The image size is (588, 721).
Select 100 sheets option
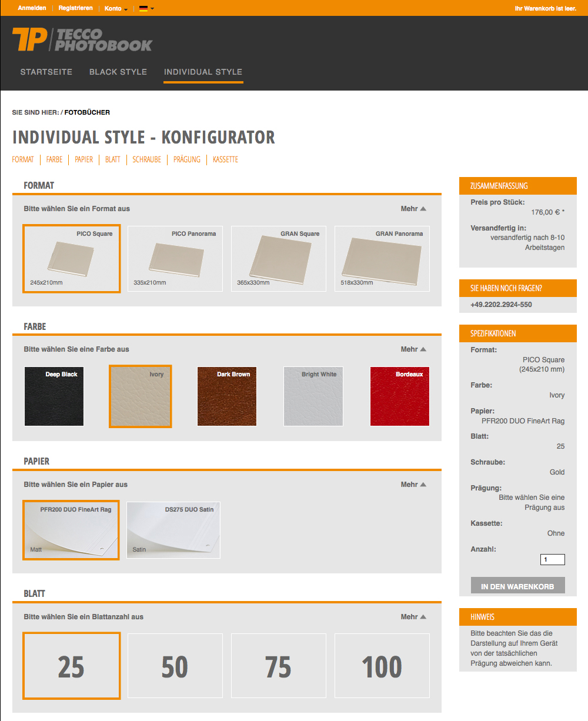click(x=382, y=666)
